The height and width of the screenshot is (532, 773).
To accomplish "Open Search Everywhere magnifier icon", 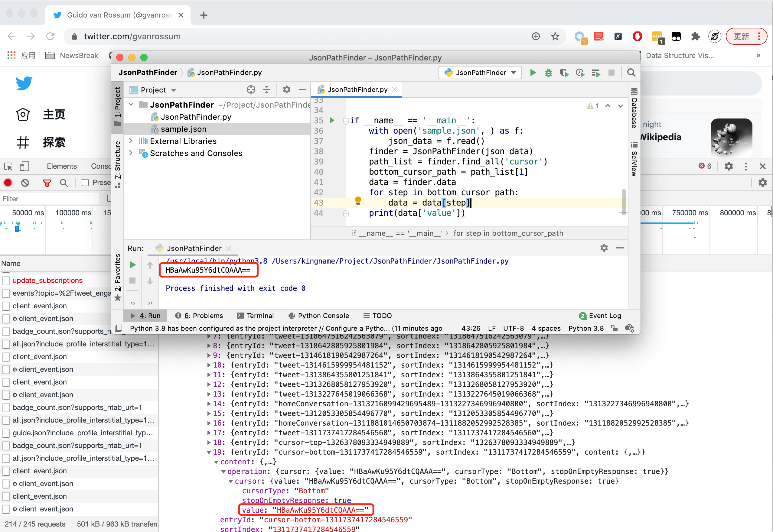I will [631, 73].
